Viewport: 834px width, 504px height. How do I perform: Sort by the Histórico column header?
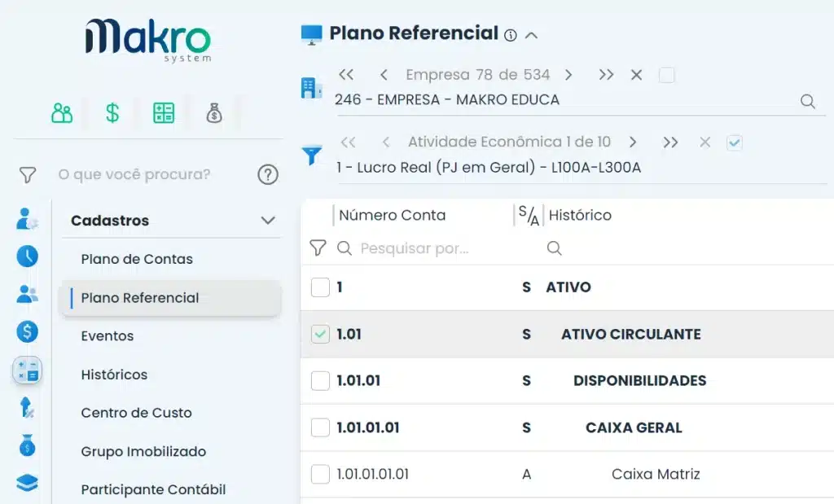coord(580,215)
